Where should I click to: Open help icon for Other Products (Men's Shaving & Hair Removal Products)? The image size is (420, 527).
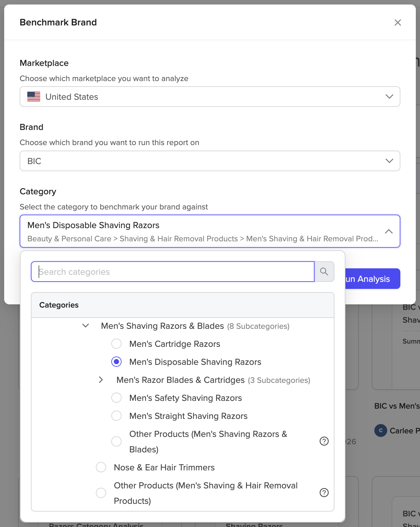[x=324, y=493]
